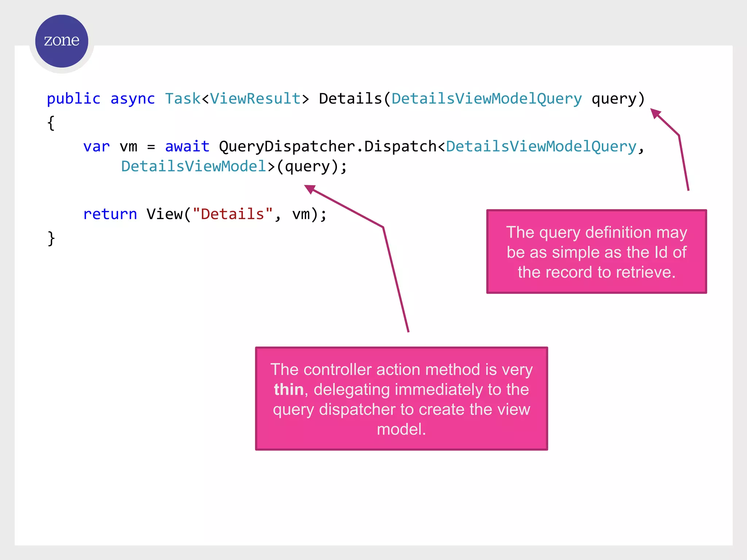Click DetailsViewModelQuery in the method signature
Screen dimensions: 747x560
click(x=487, y=99)
